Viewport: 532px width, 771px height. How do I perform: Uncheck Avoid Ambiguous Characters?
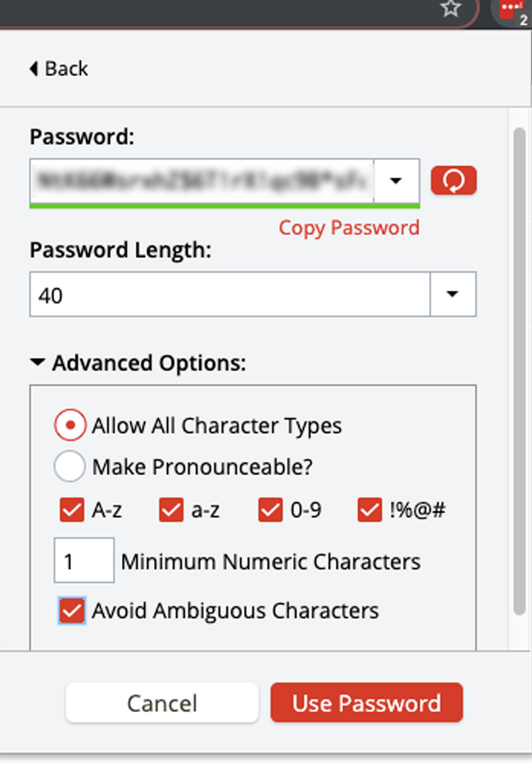tap(72, 611)
